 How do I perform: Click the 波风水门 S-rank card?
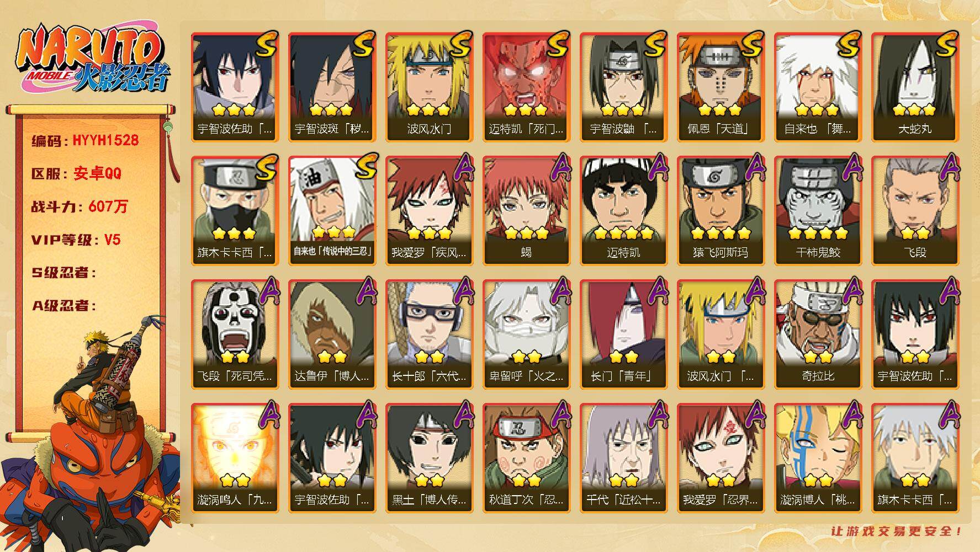(429, 87)
